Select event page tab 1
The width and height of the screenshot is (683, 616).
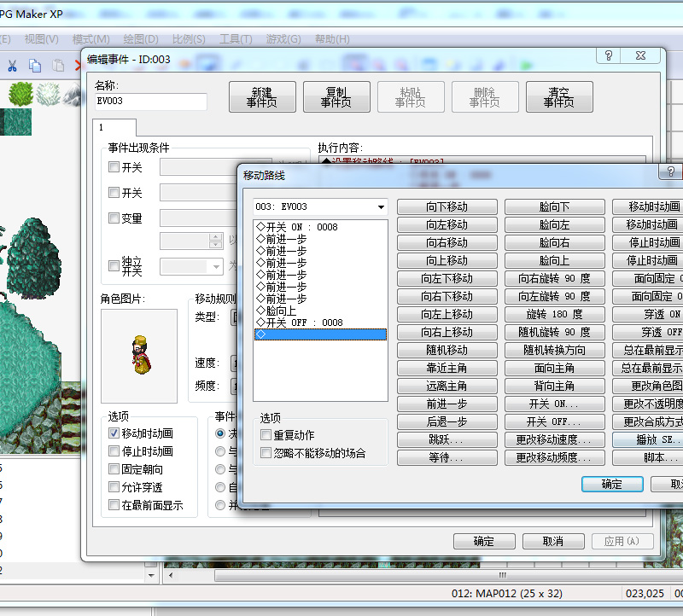click(x=114, y=127)
